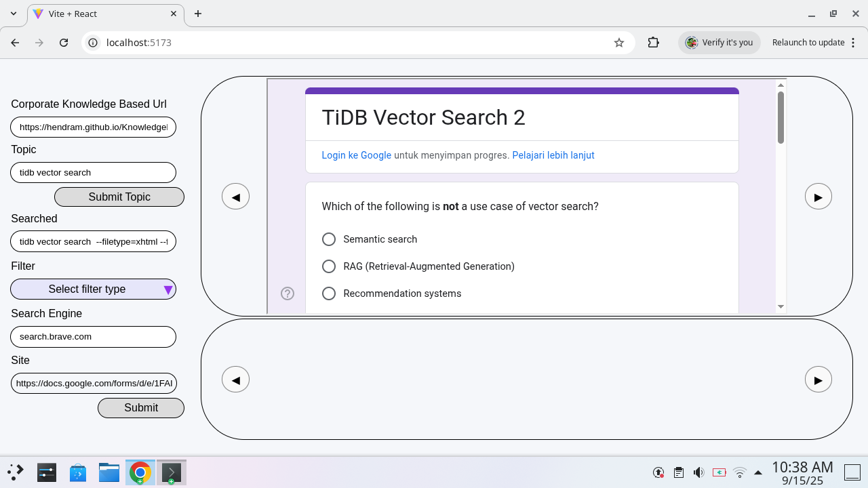
Task: Click the battery status tray icon
Action: click(719, 472)
